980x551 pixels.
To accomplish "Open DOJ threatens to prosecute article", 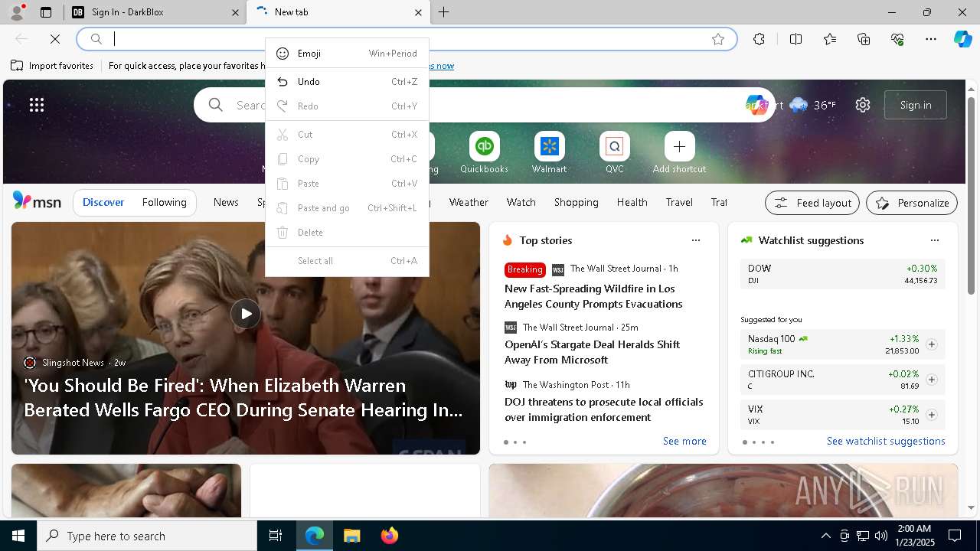I will pos(603,409).
